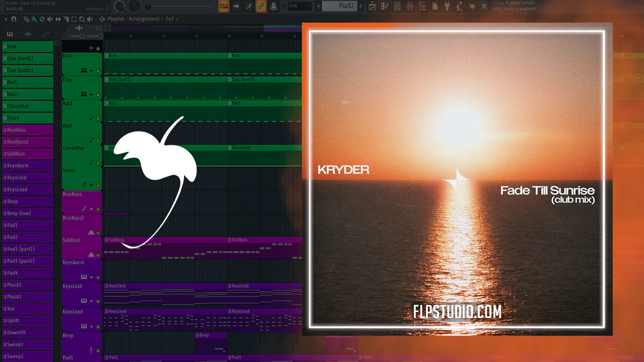Open the KeysCold track dropdown arrow
Image resolution: width=644 pixels, height=362 pixels.
(x=91, y=301)
